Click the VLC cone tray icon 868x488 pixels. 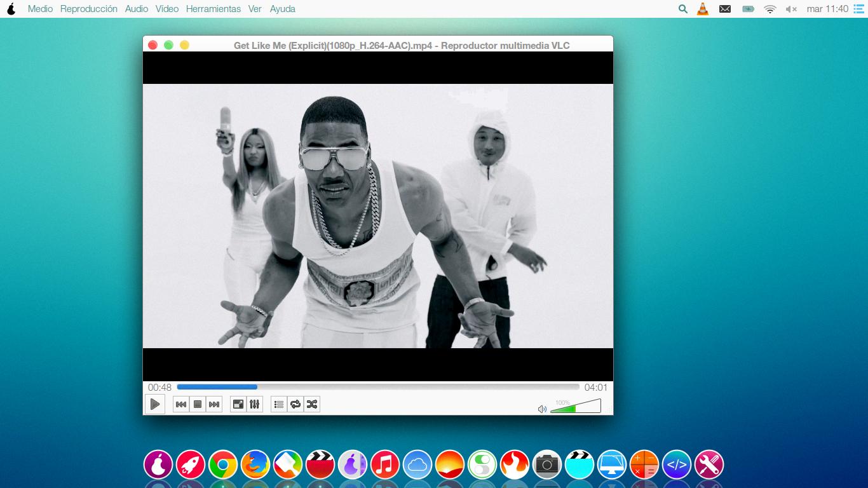tap(703, 9)
